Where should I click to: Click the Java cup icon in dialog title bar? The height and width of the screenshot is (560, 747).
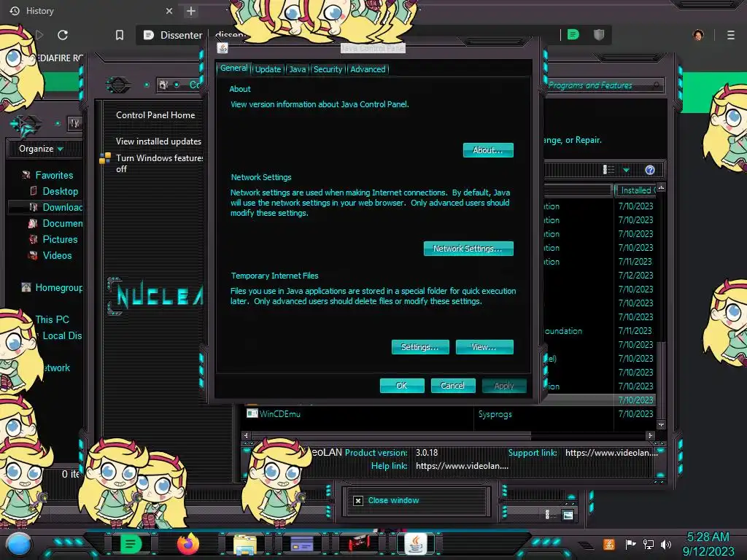click(x=222, y=48)
